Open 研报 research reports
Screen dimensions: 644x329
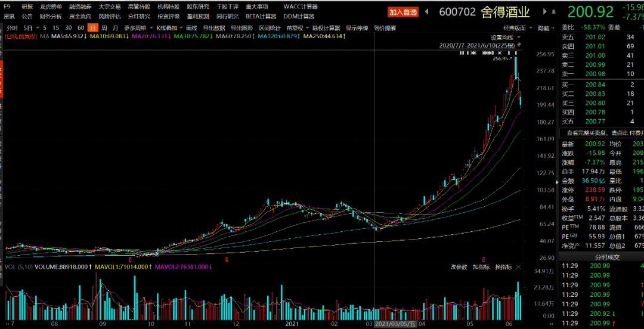(27, 7)
